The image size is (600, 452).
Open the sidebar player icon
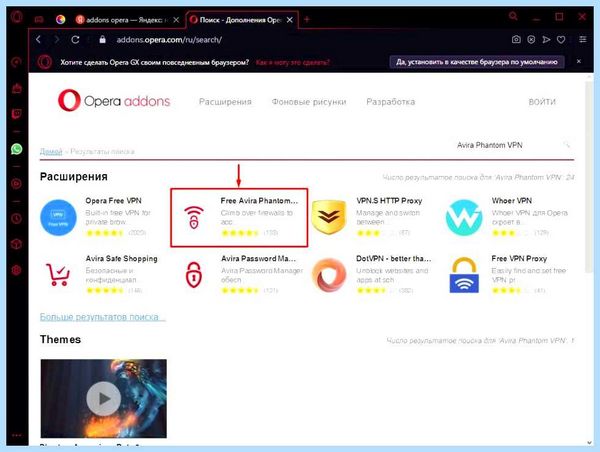pos(16,184)
